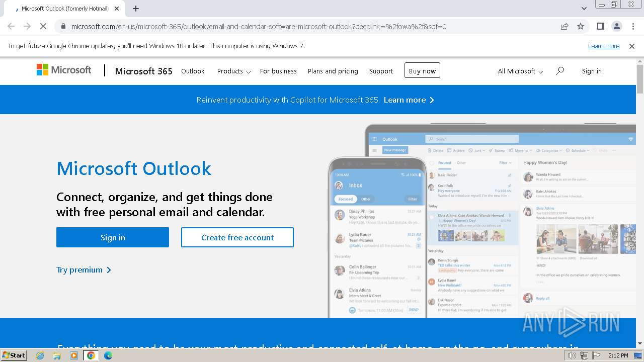The image size is (644, 362).
Task: Dismiss the Chrome update notice
Action: pyautogui.click(x=632, y=46)
